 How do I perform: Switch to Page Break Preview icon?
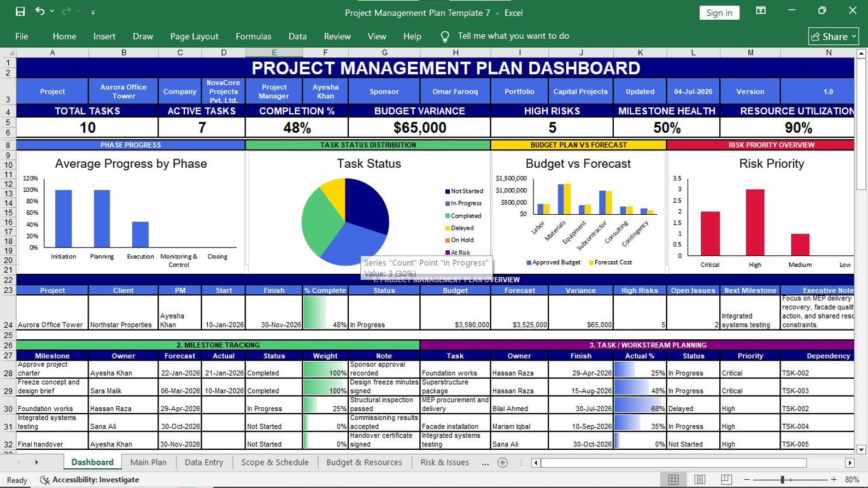726,480
